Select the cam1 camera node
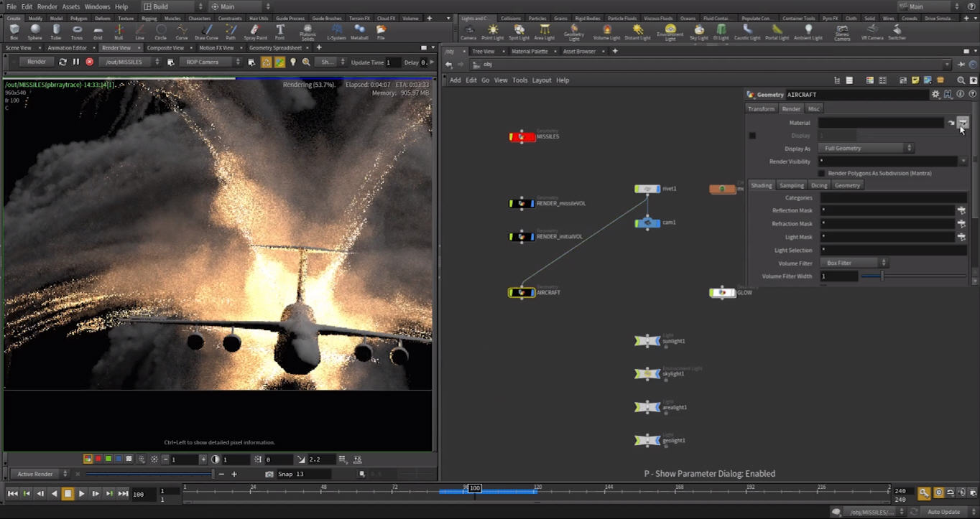Viewport: 980px width, 519px height. (x=647, y=223)
